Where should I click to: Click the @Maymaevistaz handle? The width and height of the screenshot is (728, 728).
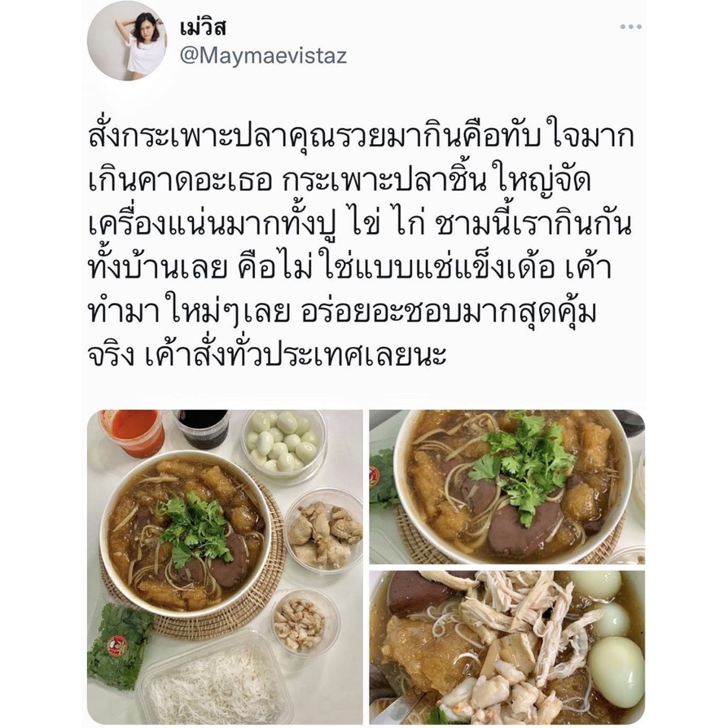[x=263, y=55]
